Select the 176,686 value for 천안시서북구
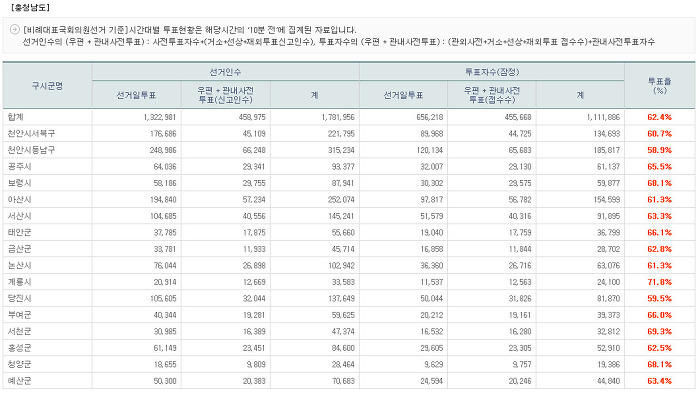Screen dimensions: 700x395 163,134
